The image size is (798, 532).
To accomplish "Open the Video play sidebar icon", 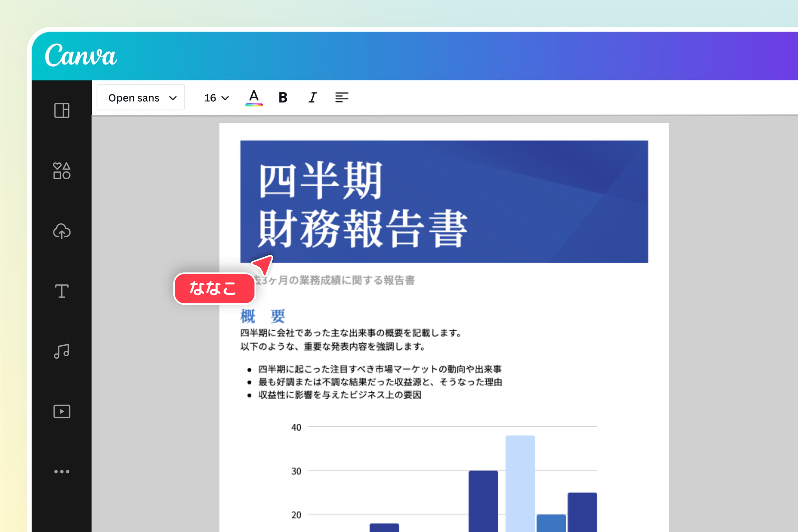I will click(x=62, y=411).
